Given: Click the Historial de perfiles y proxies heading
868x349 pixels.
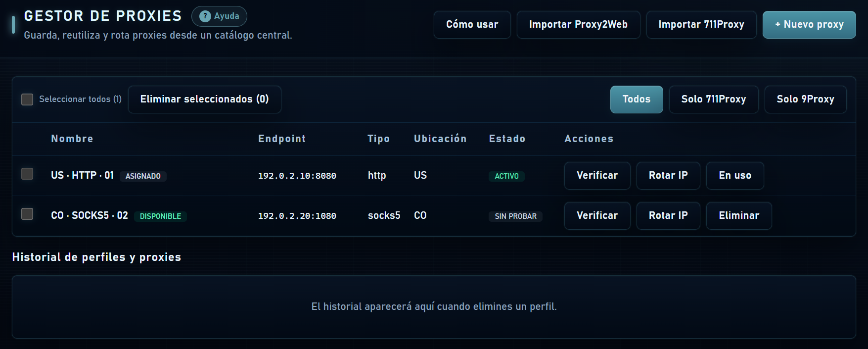Looking at the screenshot, I should pyautogui.click(x=96, y=257).
